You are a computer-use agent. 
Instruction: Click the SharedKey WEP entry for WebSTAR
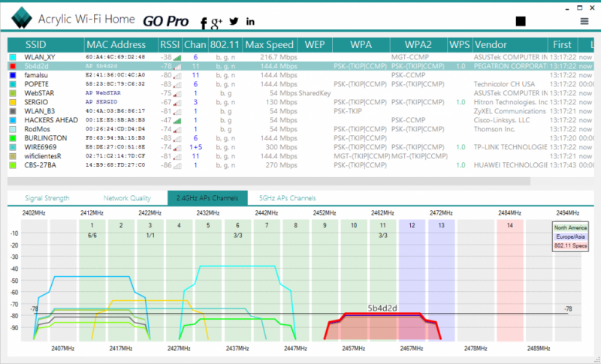(x=314, y=93)
